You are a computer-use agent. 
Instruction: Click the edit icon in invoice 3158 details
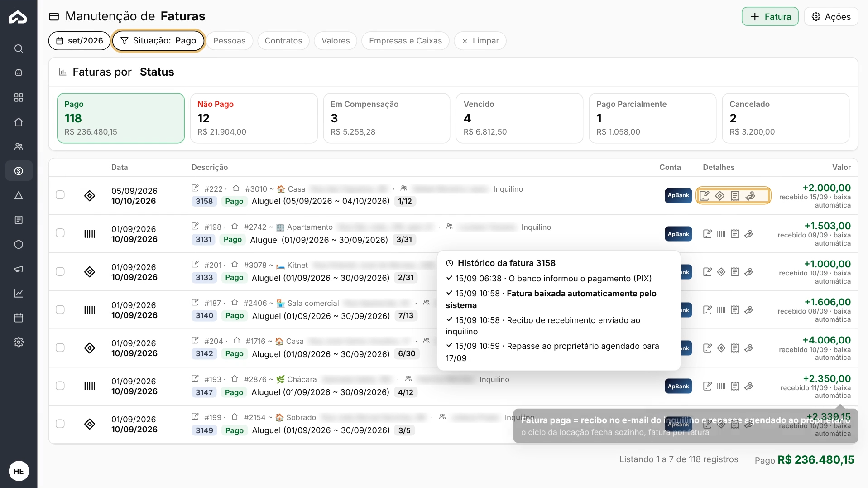[705, 195]
